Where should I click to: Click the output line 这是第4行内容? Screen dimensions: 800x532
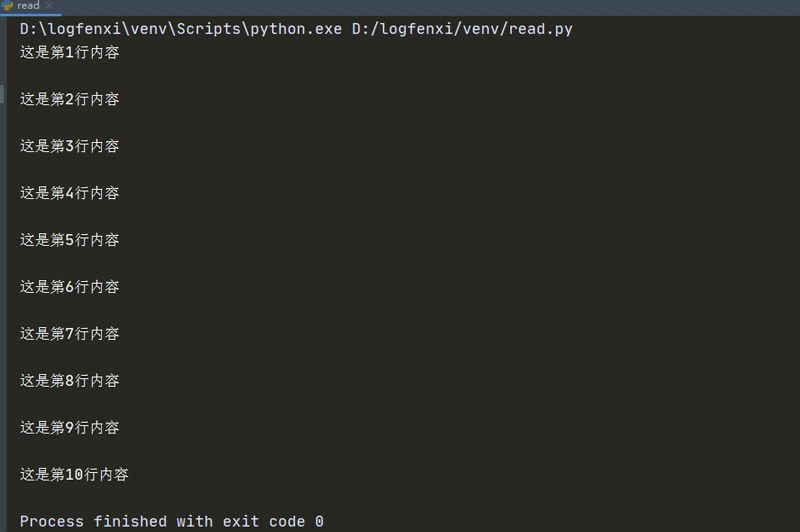pyautogui.click(x=69, y=193)
